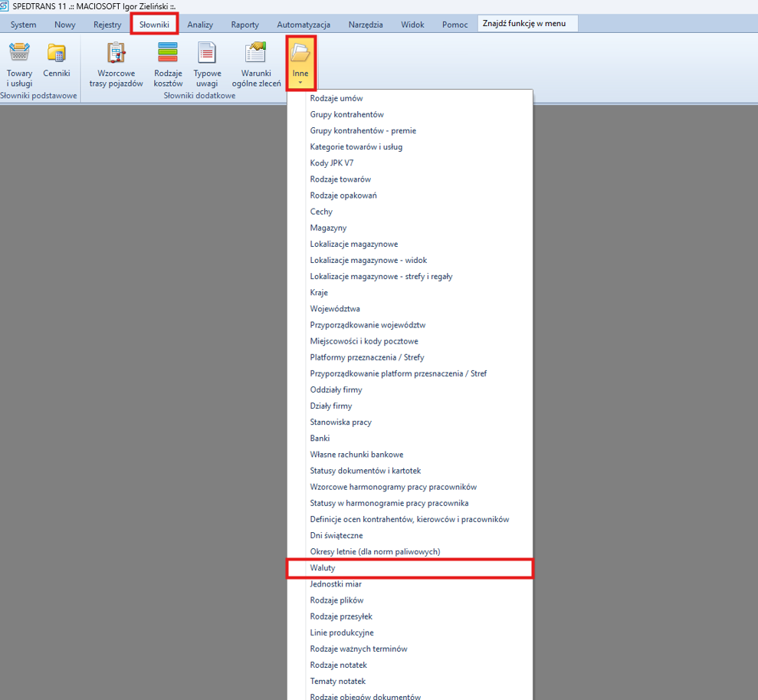Click the Cenniki price lists icon

(x=57, y=54)
